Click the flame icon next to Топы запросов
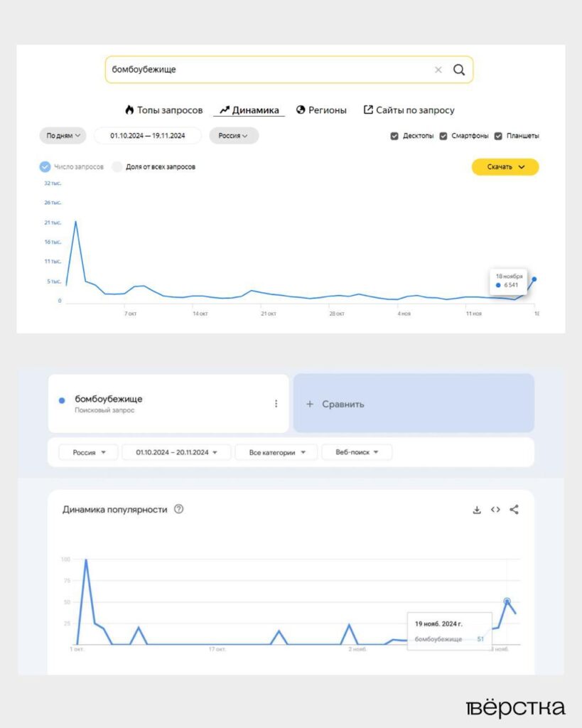 coord(129,109)
